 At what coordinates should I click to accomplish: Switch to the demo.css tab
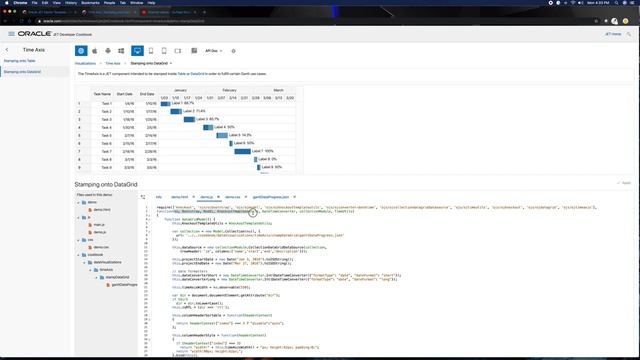(233, 197)
